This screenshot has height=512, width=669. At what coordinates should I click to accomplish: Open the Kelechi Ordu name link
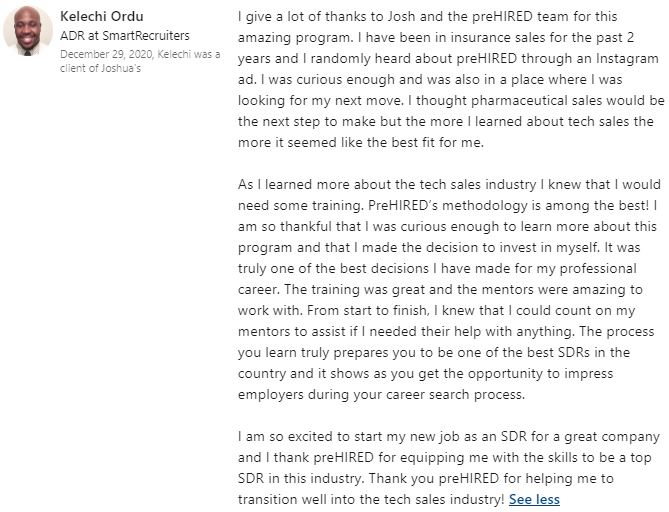click(102, 16)
